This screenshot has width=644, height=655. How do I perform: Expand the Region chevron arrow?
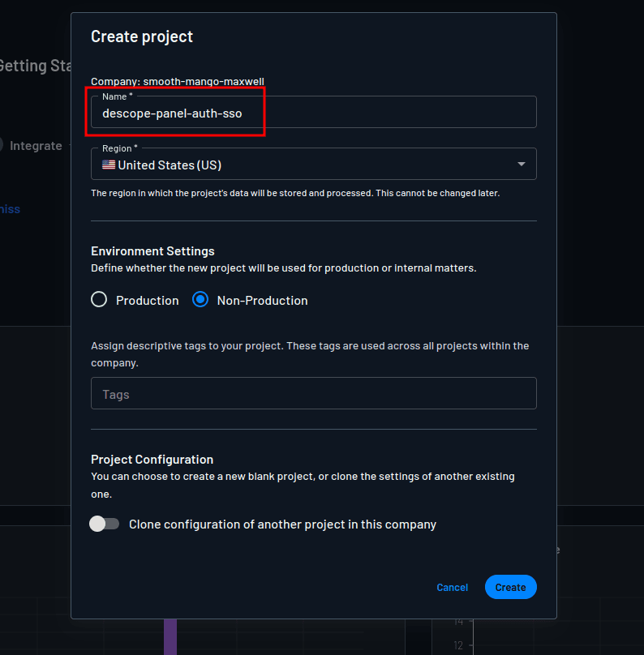[x=522, y=164]
